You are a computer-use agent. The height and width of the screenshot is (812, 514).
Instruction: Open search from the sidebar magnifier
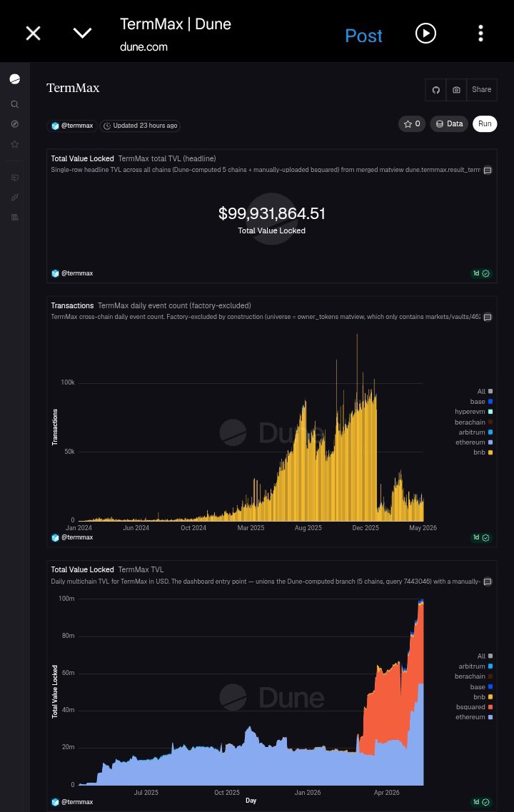[15, 104]
